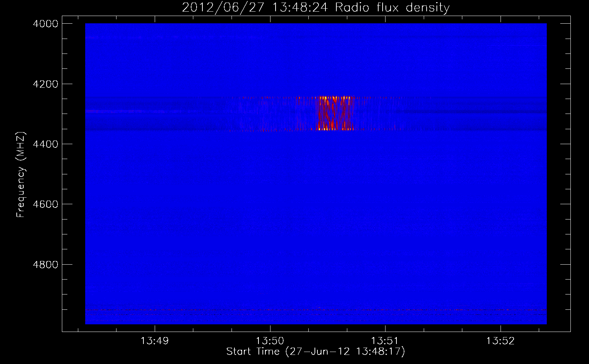Select the 'Frequency (MHZ)' y-axis label
Screen dimensions: 589x364
coord(21,175)
